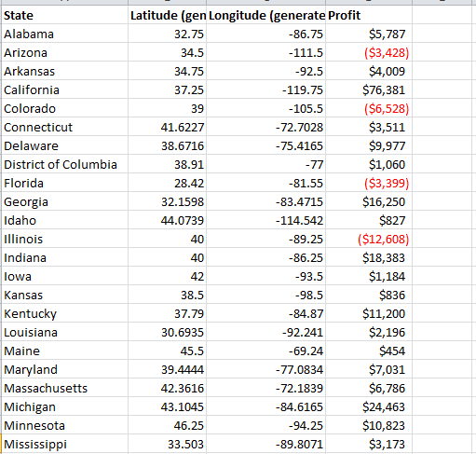Screen dimensions: 476x454
Task: Click Michigan profit $24,463
Action: coord(369,406)
